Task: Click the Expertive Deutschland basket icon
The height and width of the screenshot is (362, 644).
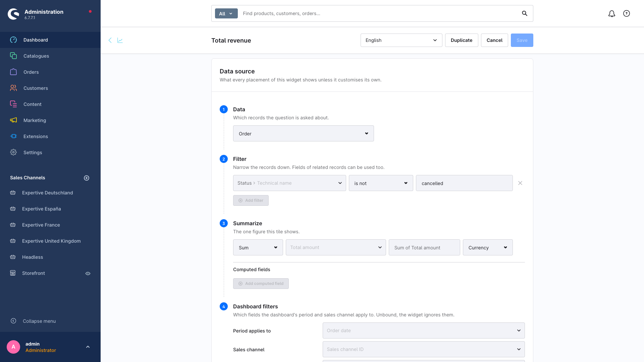Action: tap(13, 193)
